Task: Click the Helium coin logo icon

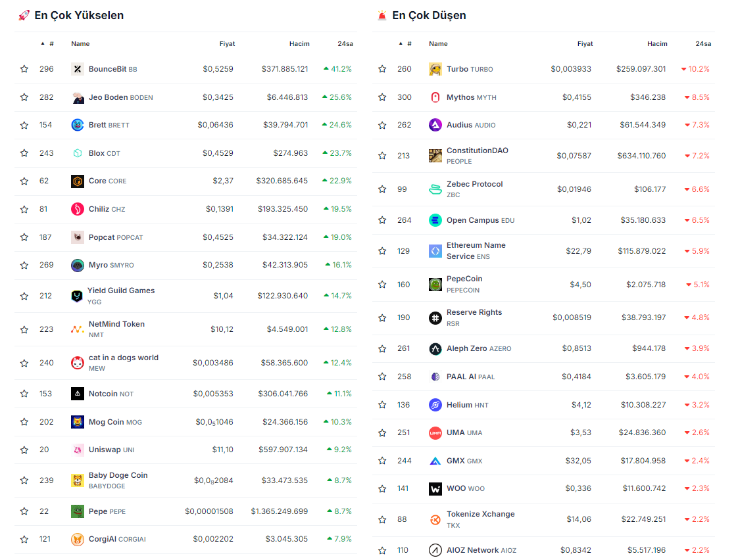Action: pos(435,405)
